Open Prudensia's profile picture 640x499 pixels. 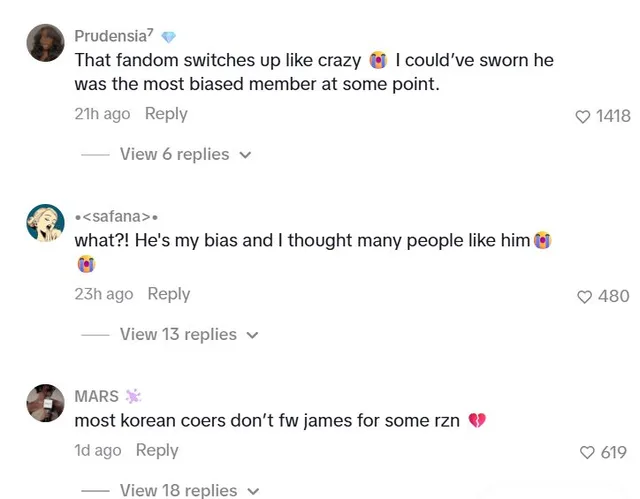click(45, 42)
